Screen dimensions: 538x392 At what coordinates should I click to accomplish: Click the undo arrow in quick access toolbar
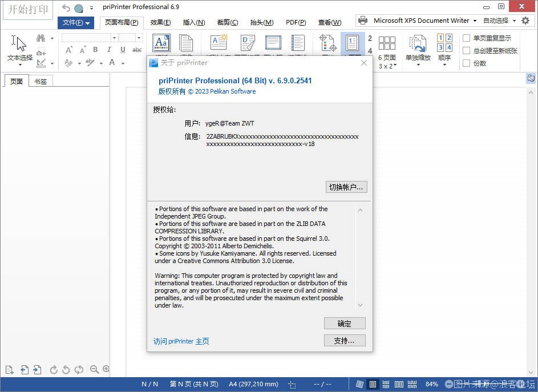click(66, 8)
